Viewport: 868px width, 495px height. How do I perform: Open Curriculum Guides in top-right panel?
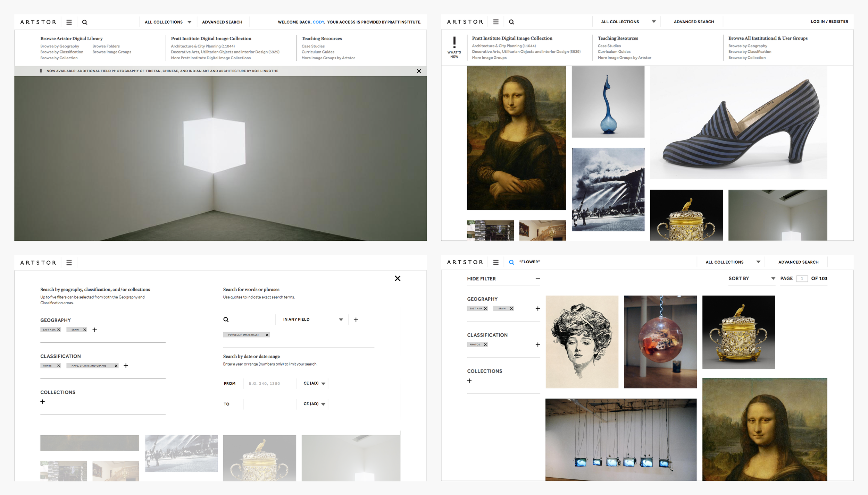pyautogui.click(x=614, y=52)
